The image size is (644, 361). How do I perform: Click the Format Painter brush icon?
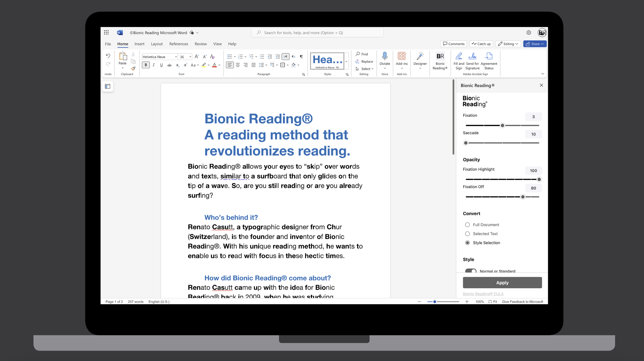point(133,69)
